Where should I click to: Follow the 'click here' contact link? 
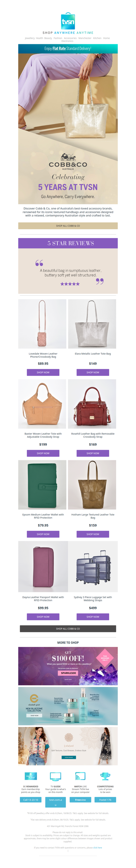tap(98, 848)
